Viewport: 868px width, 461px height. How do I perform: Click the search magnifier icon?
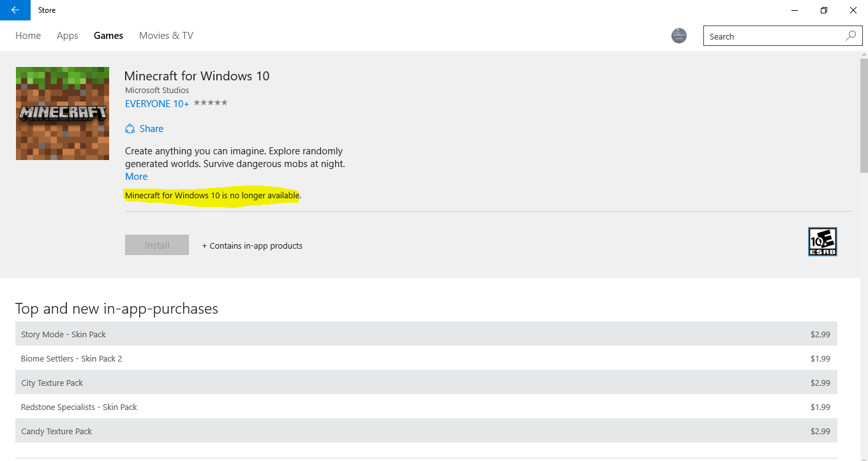point(851,36)
